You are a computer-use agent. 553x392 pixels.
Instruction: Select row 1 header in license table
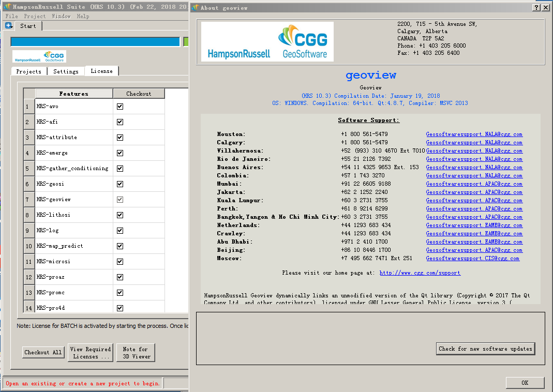[29, 107]
